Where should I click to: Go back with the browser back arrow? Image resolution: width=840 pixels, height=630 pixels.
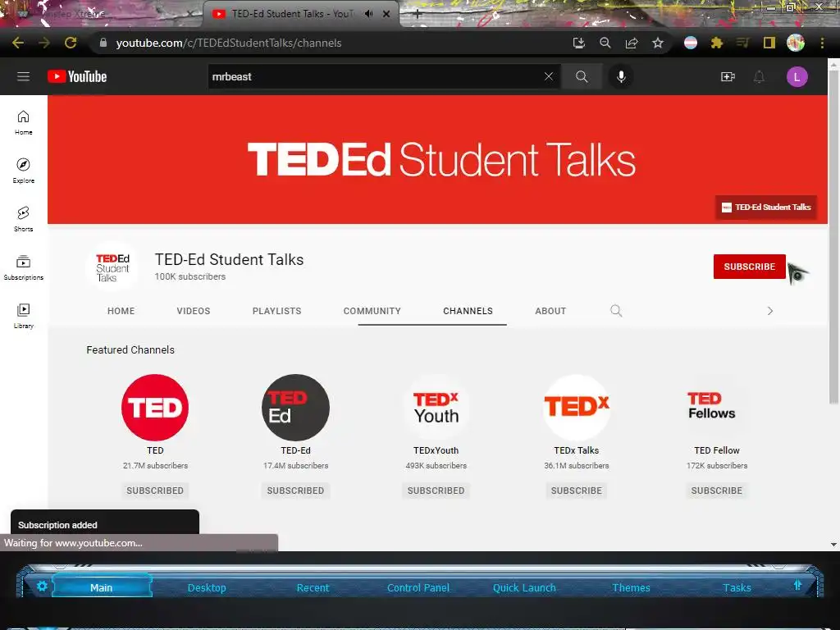point(18,43)
